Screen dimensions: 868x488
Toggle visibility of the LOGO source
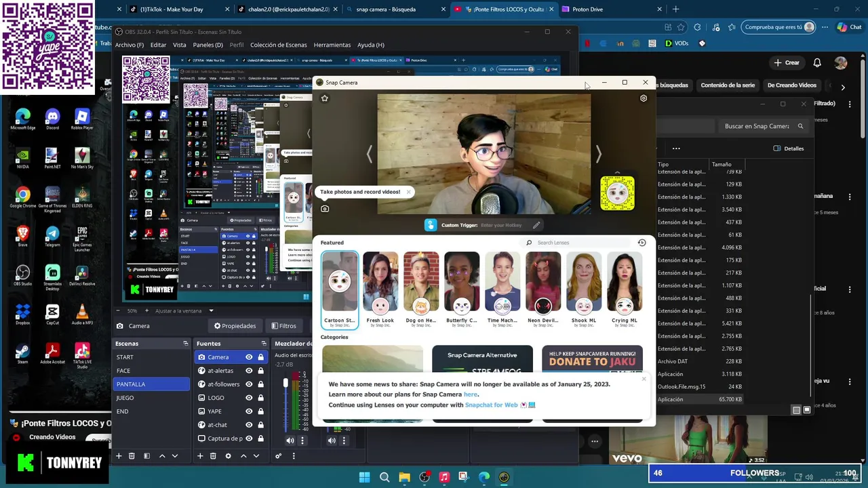tap(249, 398)
